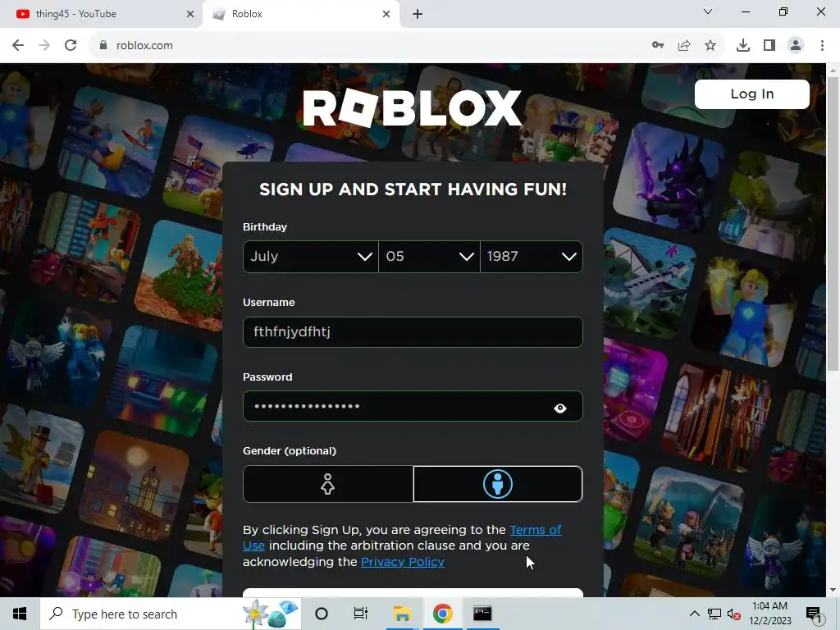Image resolution: width=840 pixels, height=630 pixels.
Task: Click the browser forward arrow
Action: [44, 46]
